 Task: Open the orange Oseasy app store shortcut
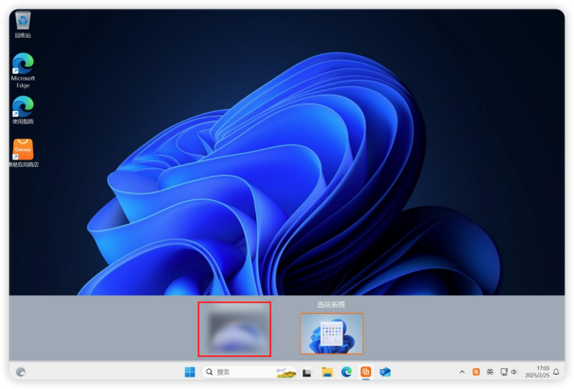click(x=23, y=153)
